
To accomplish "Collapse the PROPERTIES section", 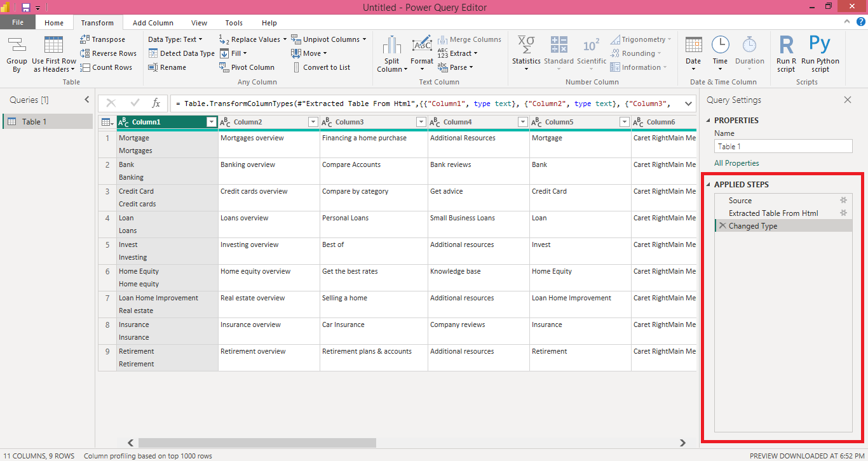I will pos(709,121).
